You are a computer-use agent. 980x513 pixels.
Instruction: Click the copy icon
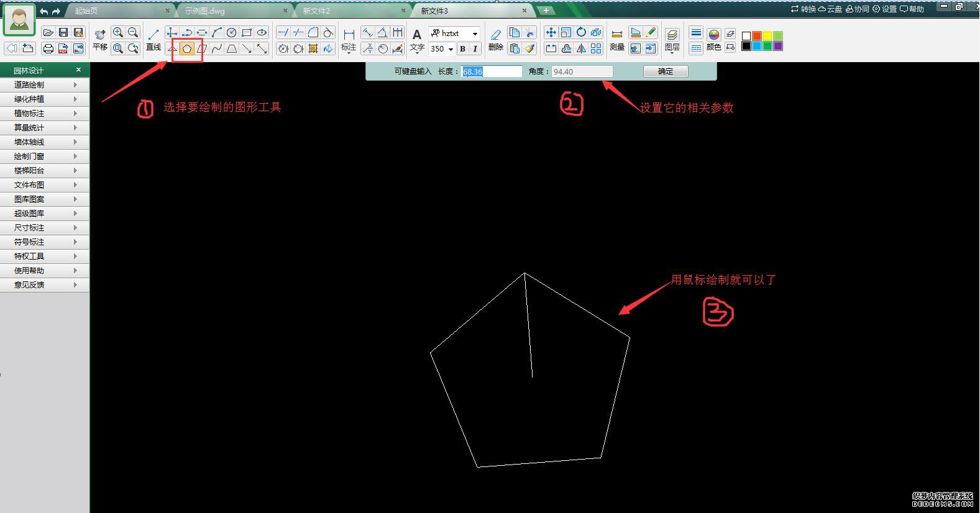[x=515, y=33]
